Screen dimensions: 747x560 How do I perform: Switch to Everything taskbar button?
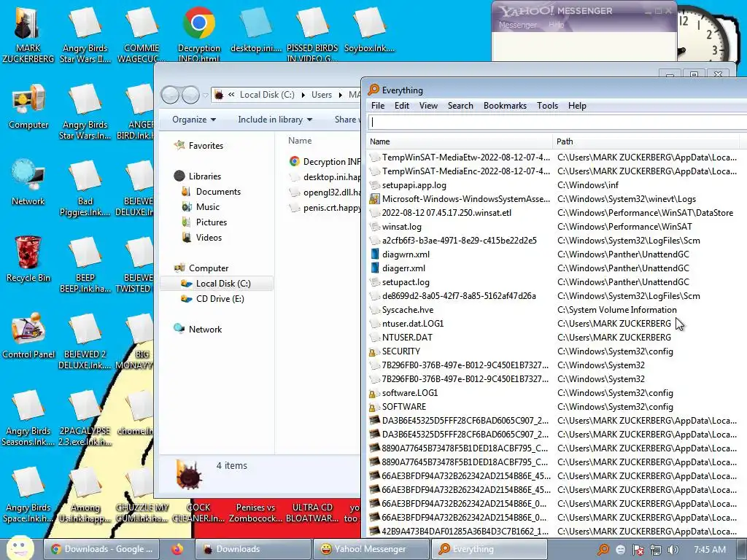click(x=488, y=549)
